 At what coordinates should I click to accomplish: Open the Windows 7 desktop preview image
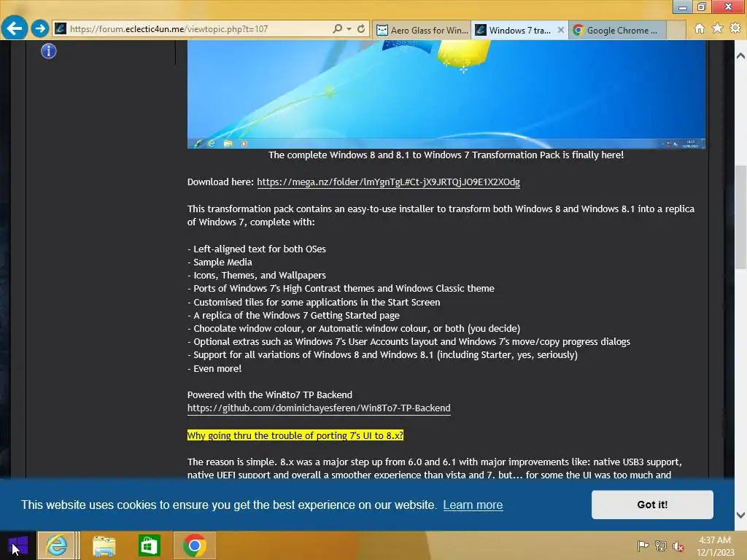coord(446,94)
